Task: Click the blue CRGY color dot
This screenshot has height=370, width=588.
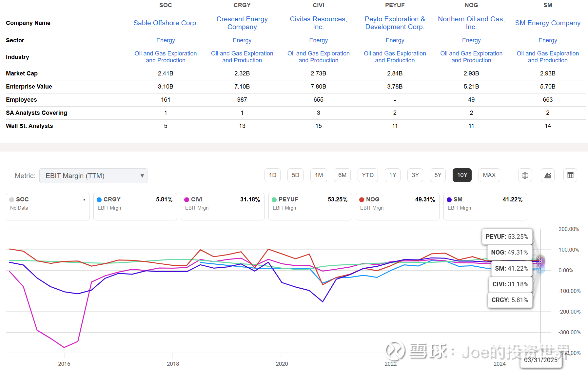Action: 99,200
